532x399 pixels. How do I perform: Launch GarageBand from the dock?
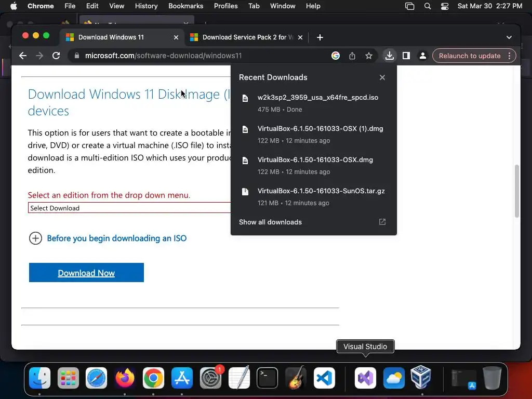296,378
